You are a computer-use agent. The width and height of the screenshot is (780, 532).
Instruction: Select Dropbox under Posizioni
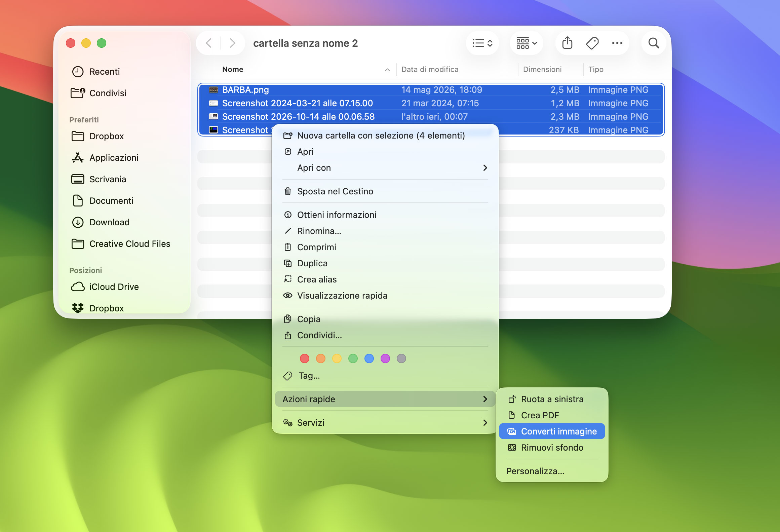click(97, 308)
